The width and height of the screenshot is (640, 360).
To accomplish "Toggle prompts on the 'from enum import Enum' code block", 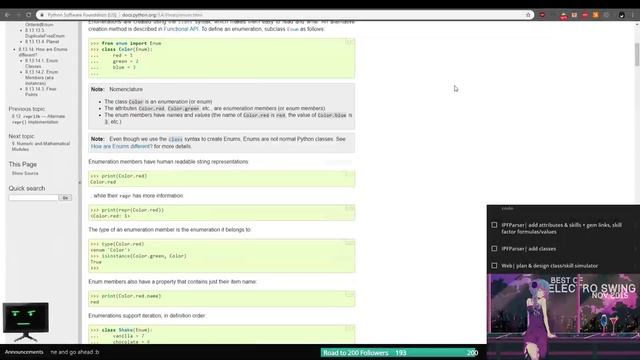I will (349, 42).
